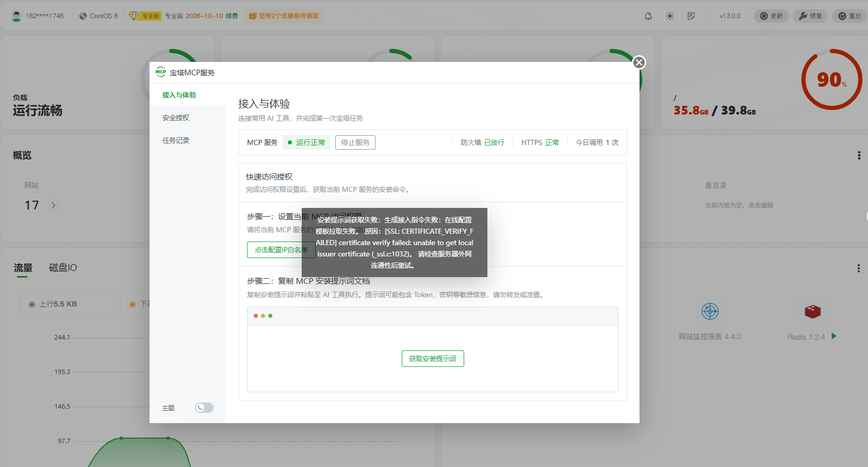
Task: Click the 防火墙 已放行 status
Action: click(x=483, y=142)
